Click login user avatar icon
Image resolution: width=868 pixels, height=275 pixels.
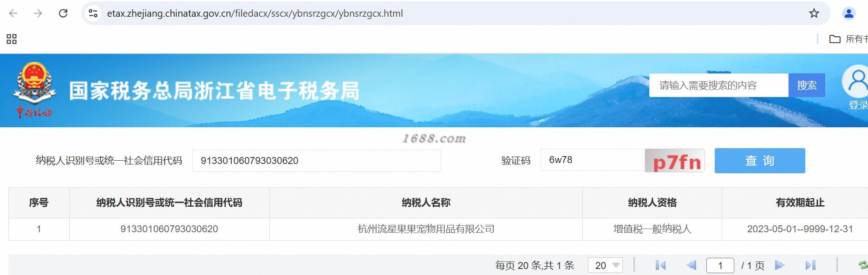coord(856,81)
